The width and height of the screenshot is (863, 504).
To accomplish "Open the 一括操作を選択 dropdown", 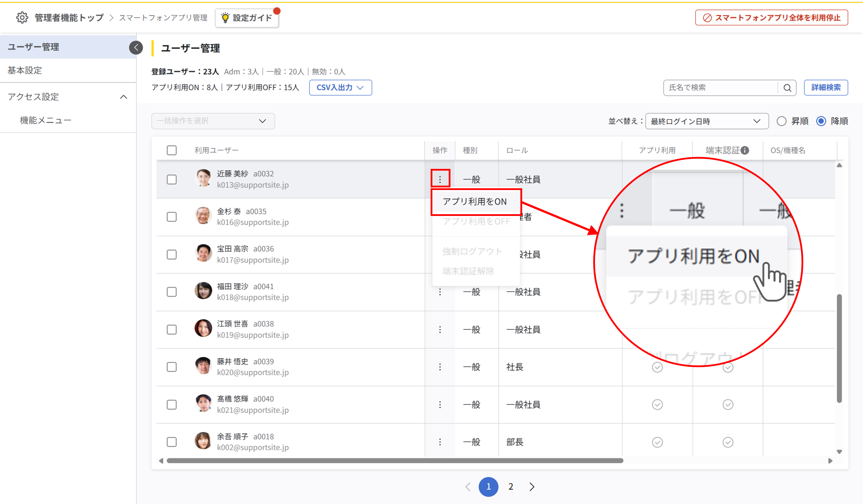I will point(213,121).
